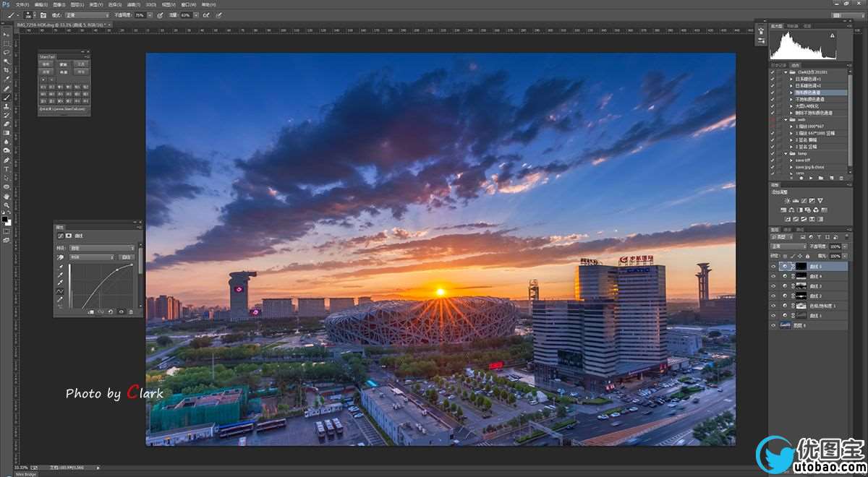The image size is (868, 477).
Task: Select the IMG_7259-HDR.dng document tab
Action: [x=64, y=25]
